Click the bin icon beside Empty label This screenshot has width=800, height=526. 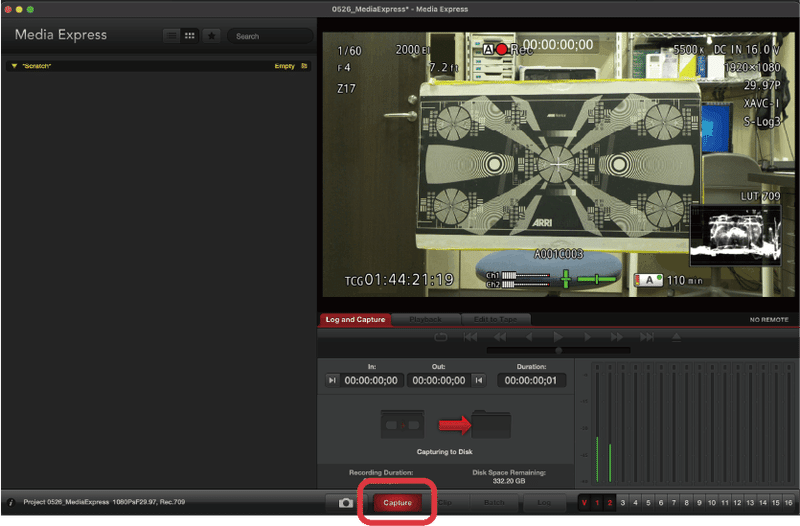pos(305,66)
